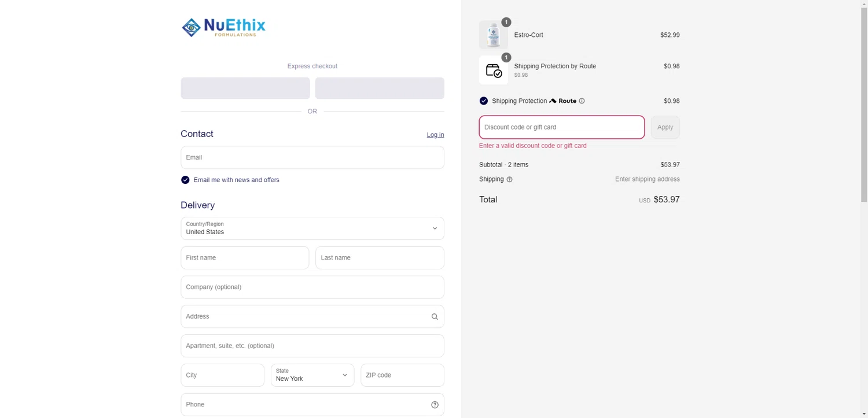Click the Contact section heading
The width and height of the screenshot is (868, 418).
click(x=197, y=134)
